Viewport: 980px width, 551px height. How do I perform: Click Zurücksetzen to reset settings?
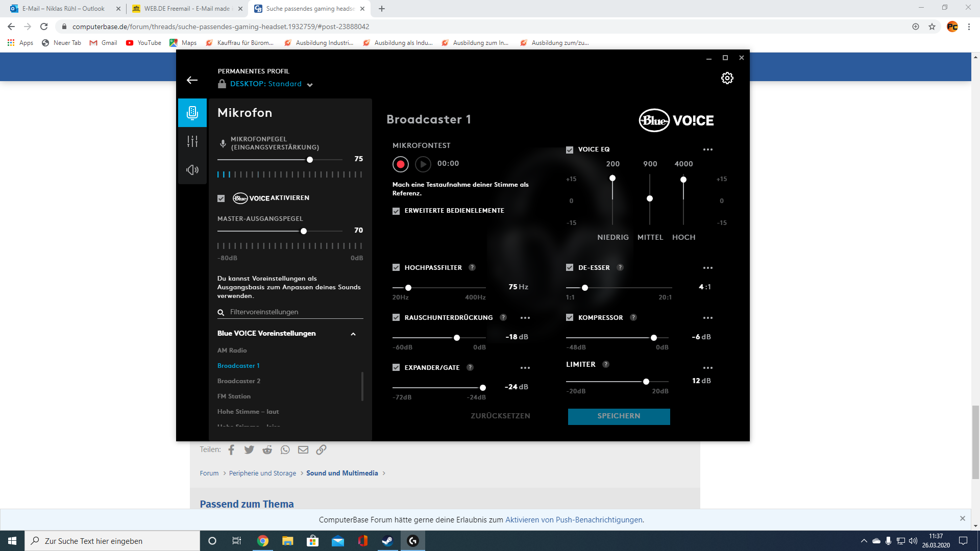[x=500, y=416]
